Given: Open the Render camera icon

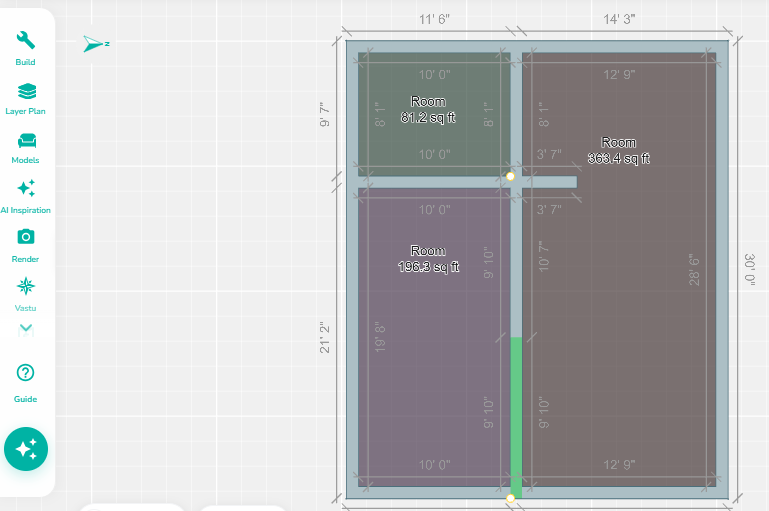Looking at the screenshot, I should [26, 237].
